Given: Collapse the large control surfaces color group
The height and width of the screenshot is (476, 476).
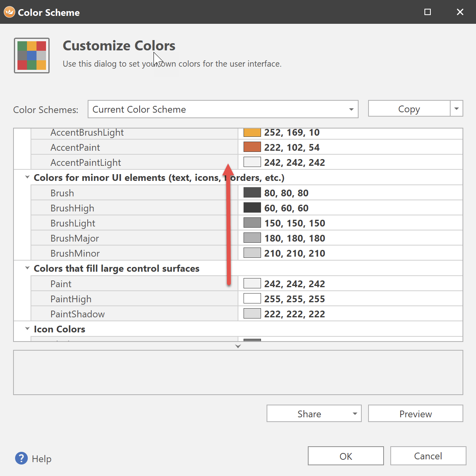Looking at the screenshot, I should tap(27, 268).
